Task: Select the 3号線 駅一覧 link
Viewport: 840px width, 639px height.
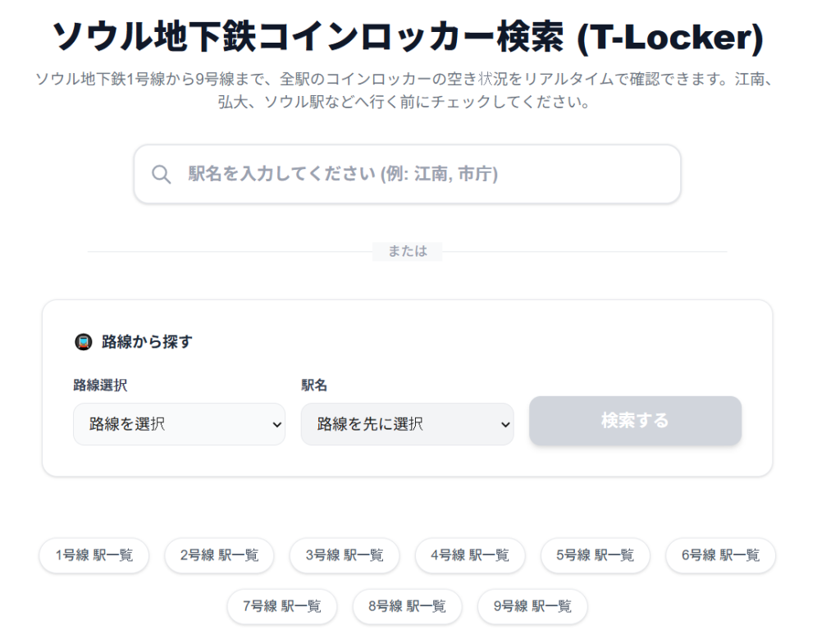Action: point(345,555)
